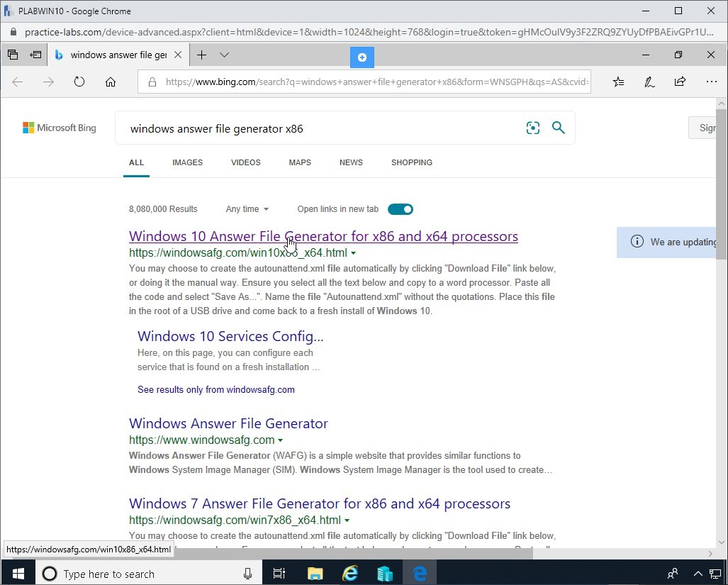The width and height of the screenshot is (728, 585).
Task: Click the Edge address bar with the bing.com URL
Action: coord(364,82)
